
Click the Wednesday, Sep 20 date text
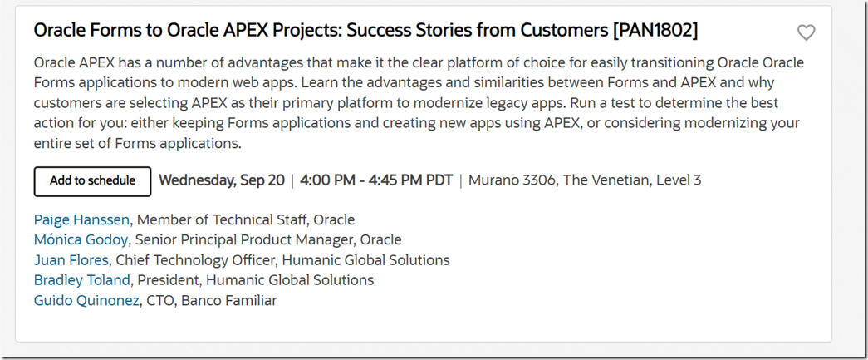(221, 180)
